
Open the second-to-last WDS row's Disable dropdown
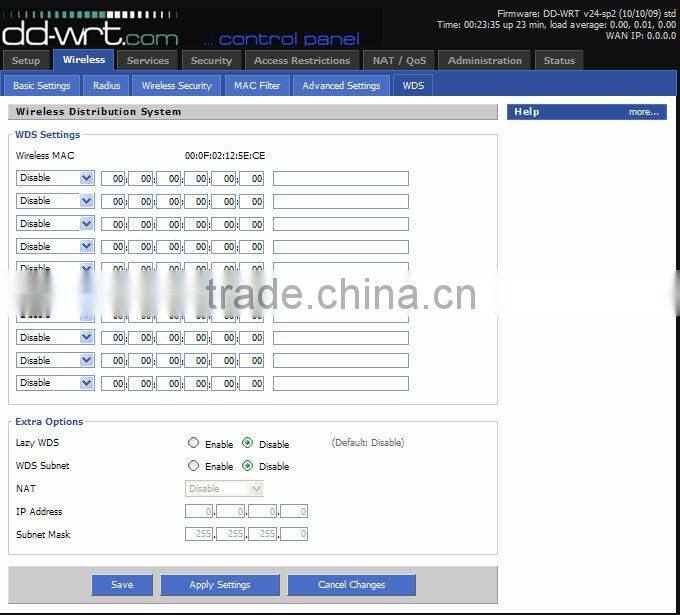click(x=55, y=360)
